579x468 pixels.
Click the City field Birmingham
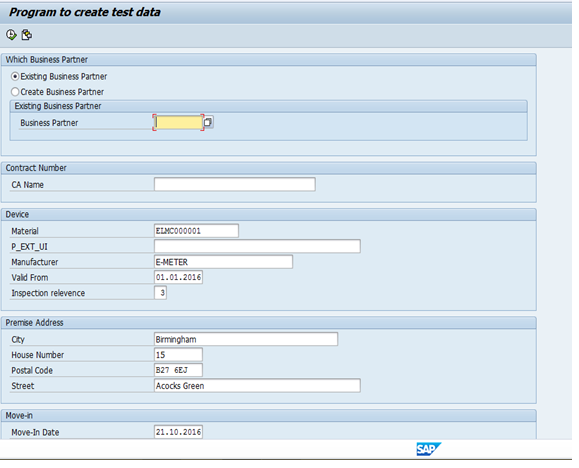click(x=246, y=339)
